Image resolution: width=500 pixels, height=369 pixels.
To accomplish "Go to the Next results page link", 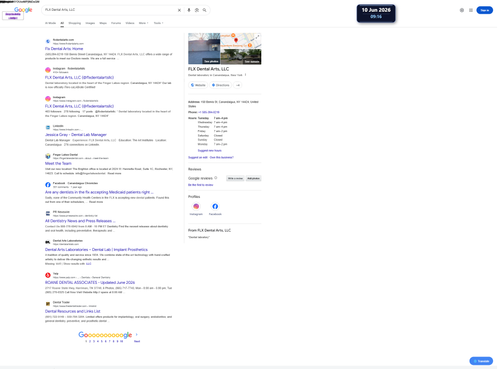I will pyautogui.click(x=137, y=341).
